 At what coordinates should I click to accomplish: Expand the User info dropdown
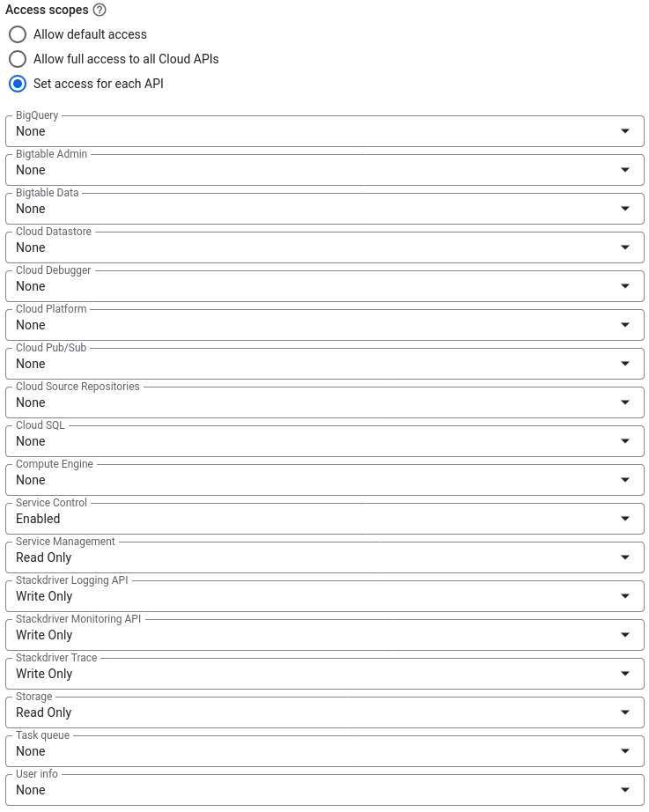tap(324, 790)
